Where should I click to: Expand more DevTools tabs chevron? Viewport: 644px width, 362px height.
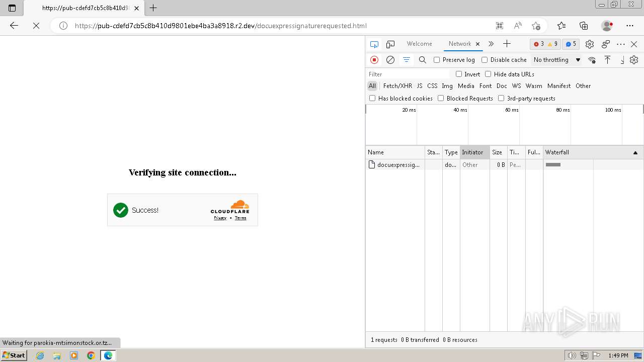point(491,44)
